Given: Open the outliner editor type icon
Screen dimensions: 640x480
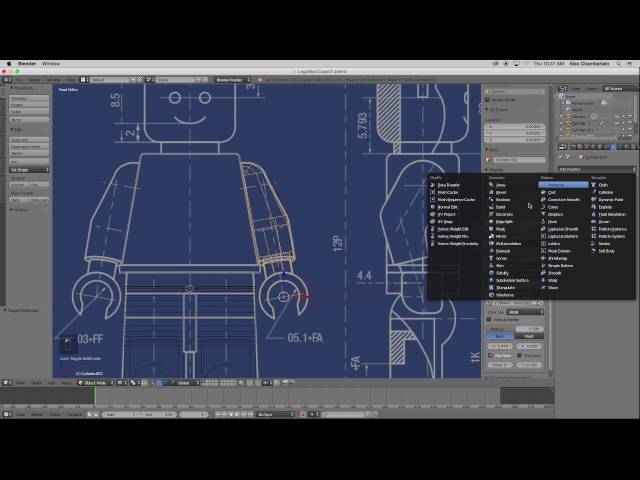Looking at the screenshot, I should [563, 88].
